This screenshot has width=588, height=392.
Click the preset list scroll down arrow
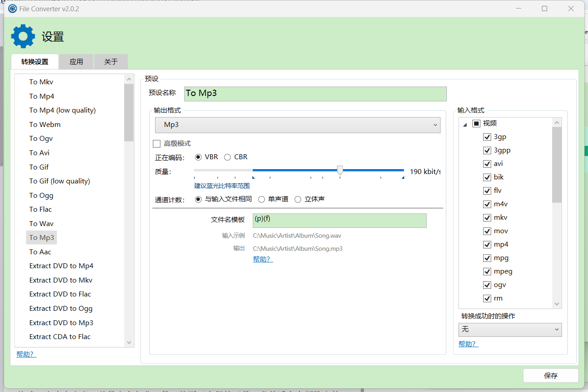pos(129,342)
